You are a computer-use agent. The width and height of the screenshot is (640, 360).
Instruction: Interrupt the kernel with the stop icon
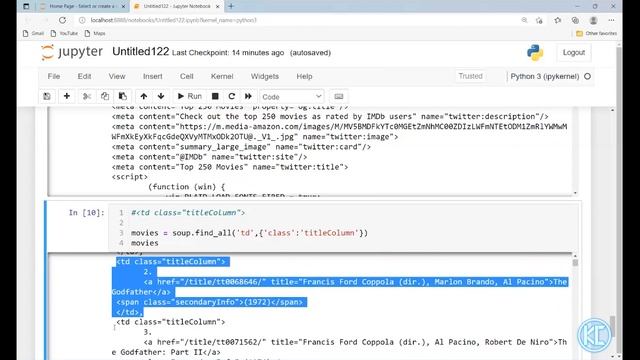click(x=215, y=96)
